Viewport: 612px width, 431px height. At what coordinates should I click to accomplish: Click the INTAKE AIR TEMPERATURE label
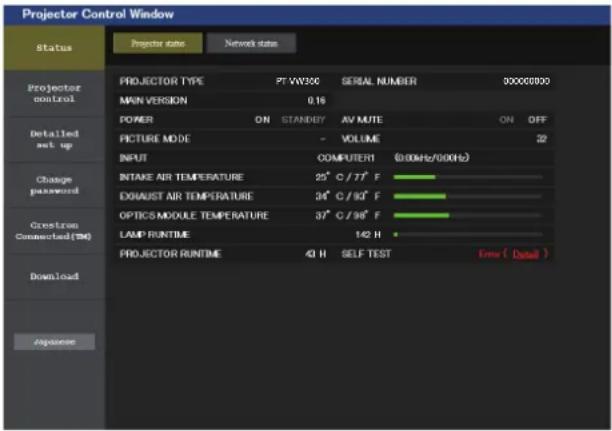coord(181,177)
